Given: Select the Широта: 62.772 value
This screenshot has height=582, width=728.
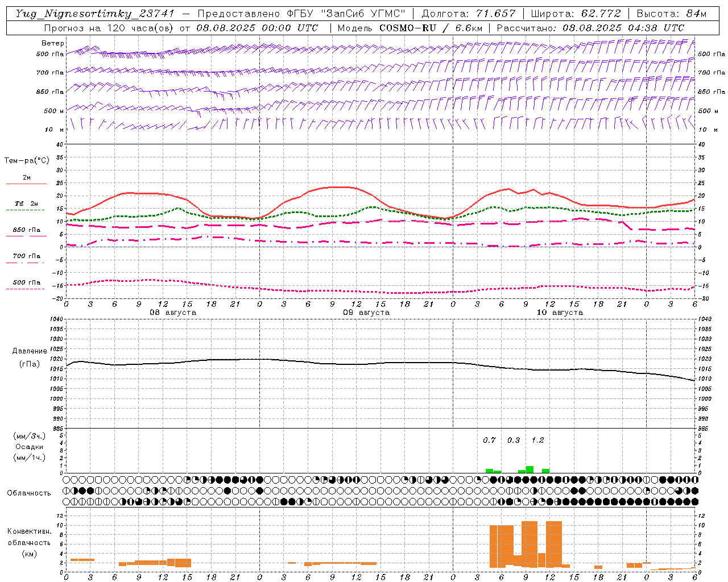Looking at the screenshot, I should pyautogui.click(x=575, y=14).
